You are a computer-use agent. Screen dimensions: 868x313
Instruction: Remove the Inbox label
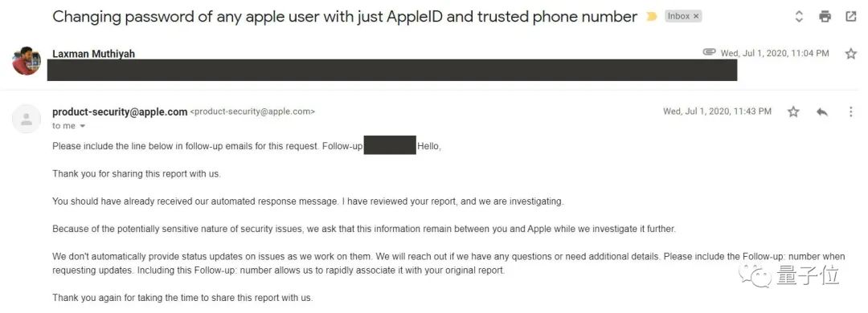(x=696, y=17)
